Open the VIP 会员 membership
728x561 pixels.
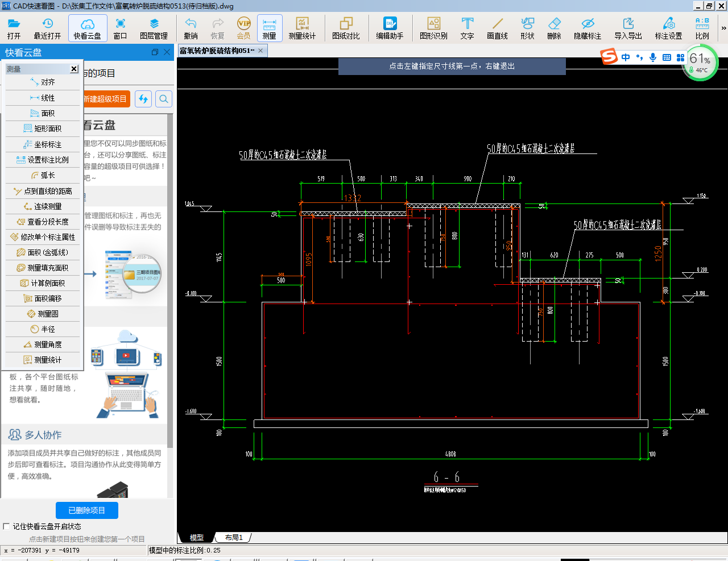click(x=243, y=28)
